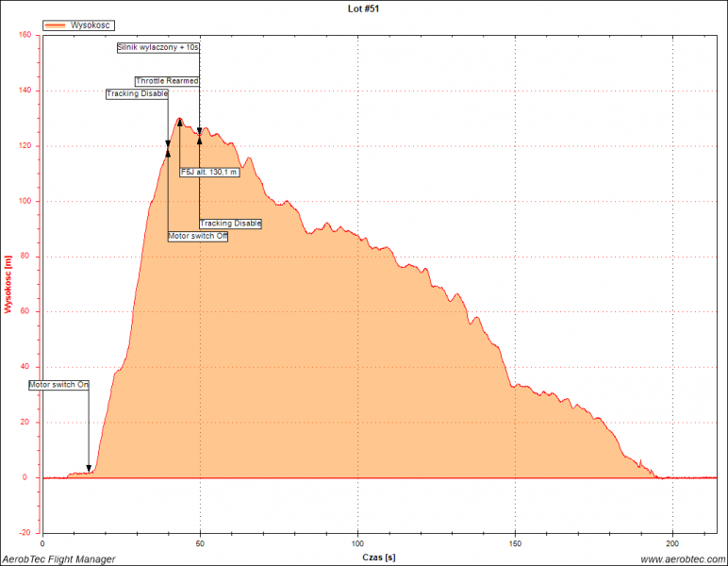Select the Silnik wylaczony + 10s annotation

(x=158, y=46)
